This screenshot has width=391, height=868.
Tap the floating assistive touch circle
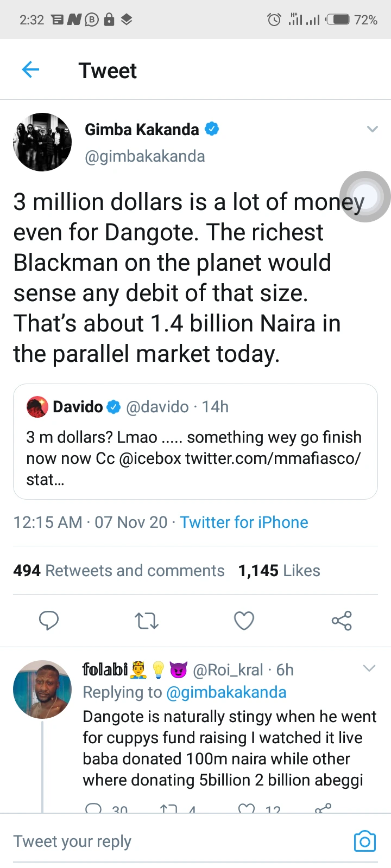pos(365,196)
